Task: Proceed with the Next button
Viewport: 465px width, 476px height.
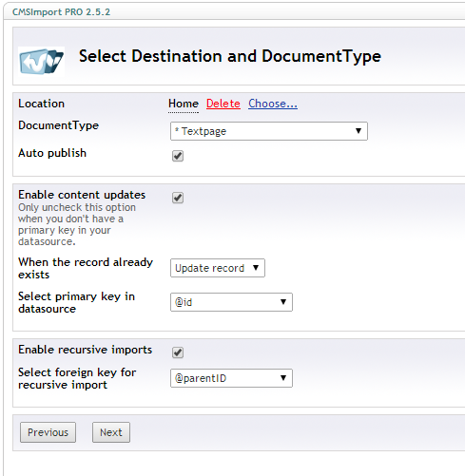Action: (111, 432)
